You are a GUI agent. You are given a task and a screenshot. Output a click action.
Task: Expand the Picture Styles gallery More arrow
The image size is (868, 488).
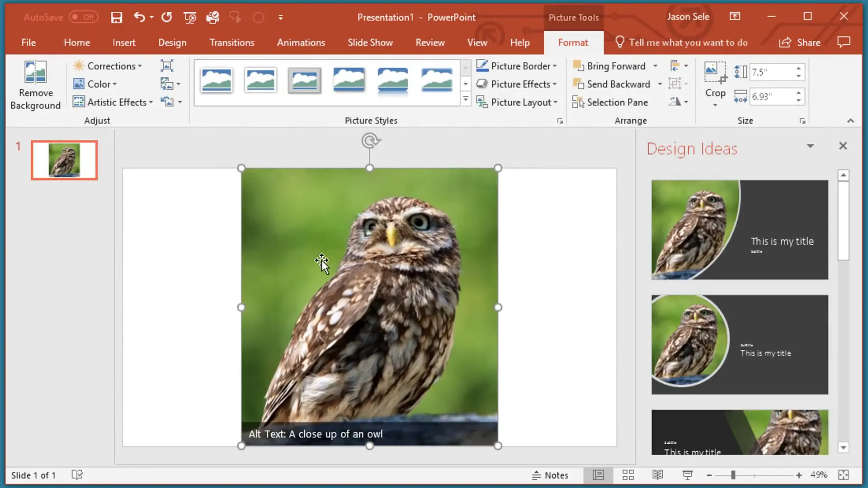465,99
